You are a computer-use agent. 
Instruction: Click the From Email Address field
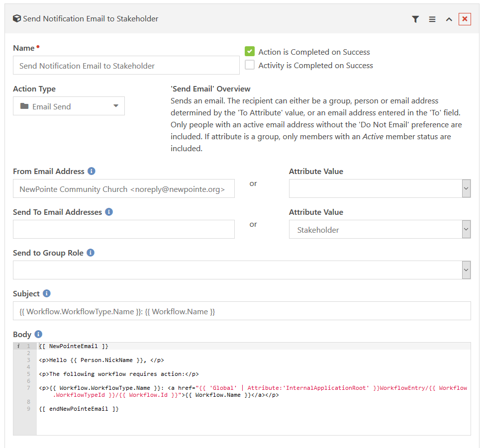(123, 188)
